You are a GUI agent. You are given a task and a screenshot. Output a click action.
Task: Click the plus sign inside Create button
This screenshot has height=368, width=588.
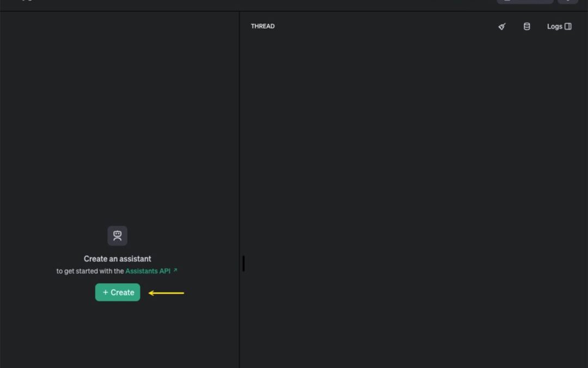coord(106,292)
